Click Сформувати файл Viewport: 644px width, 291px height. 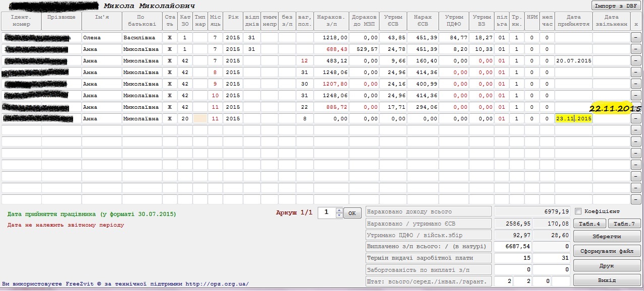[x=607, y=251]
